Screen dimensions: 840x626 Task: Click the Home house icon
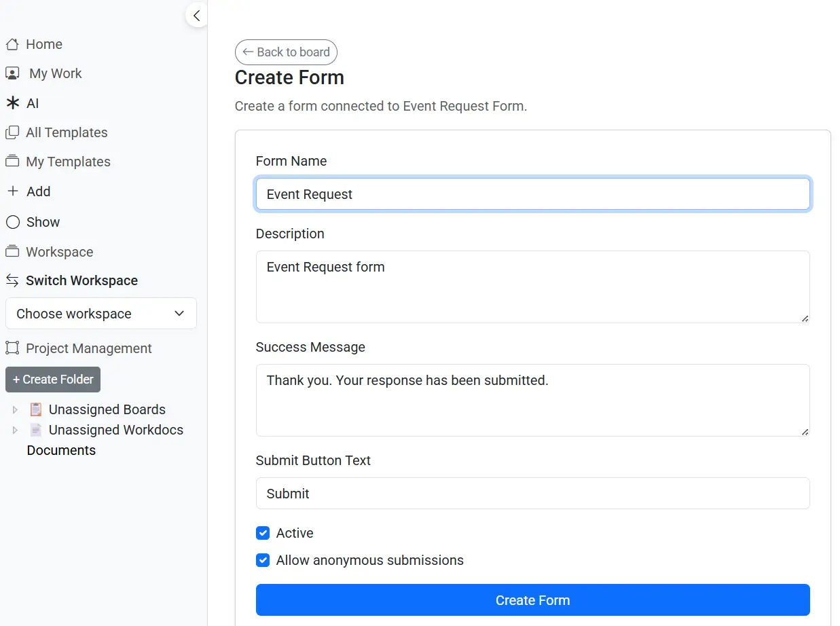pyautogui.click(x=12, y=45)
